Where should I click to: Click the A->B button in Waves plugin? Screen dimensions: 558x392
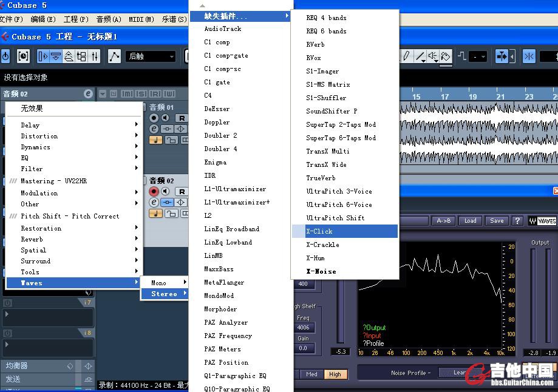tap(443, 220)
